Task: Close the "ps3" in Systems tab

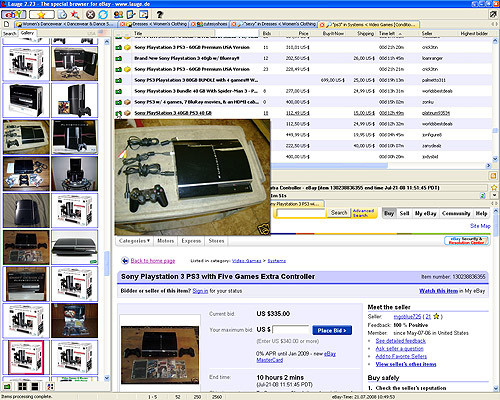Action: [x=322, y=25]
